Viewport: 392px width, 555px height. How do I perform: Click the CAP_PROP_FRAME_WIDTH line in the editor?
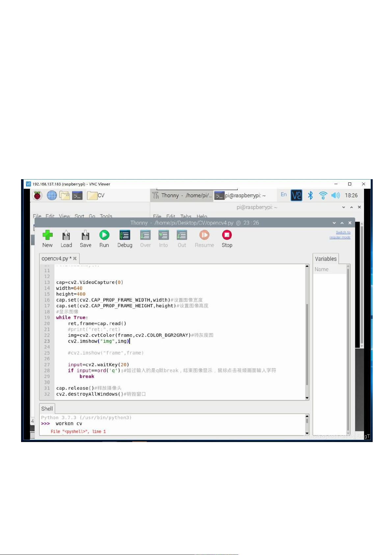pyautogui.click(x=129, y=300)
